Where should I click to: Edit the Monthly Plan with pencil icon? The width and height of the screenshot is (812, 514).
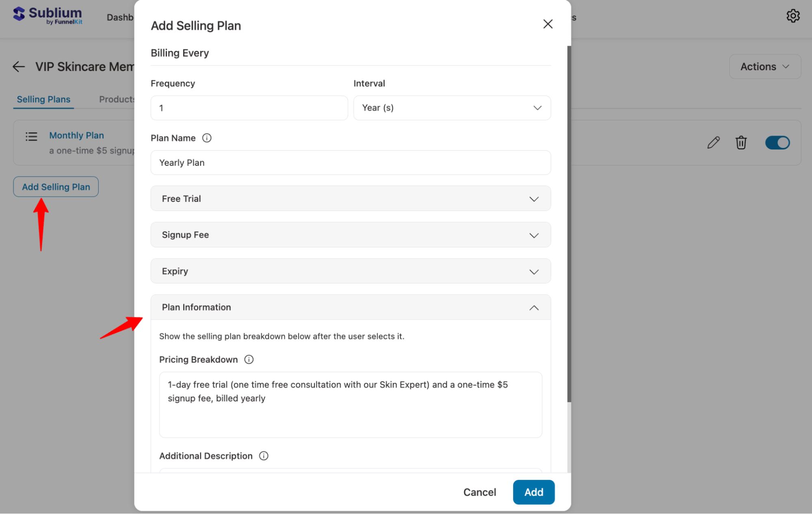click(713, 142)
